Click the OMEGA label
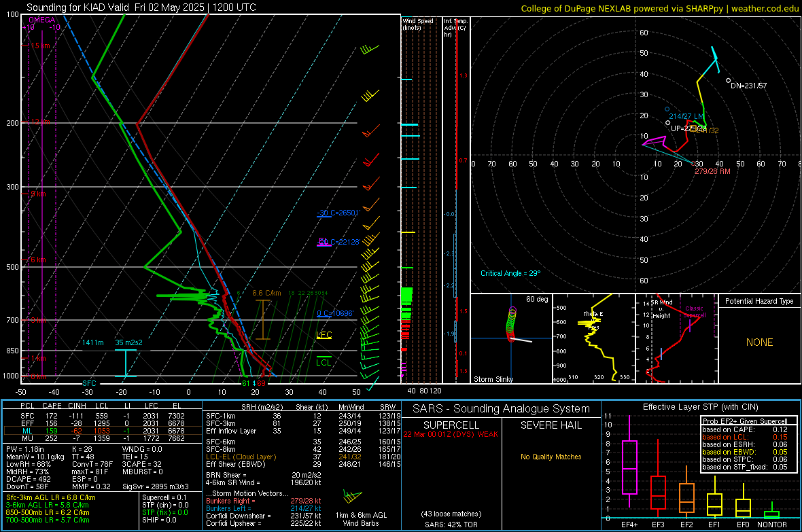802x532 pixels. (42, 20)
